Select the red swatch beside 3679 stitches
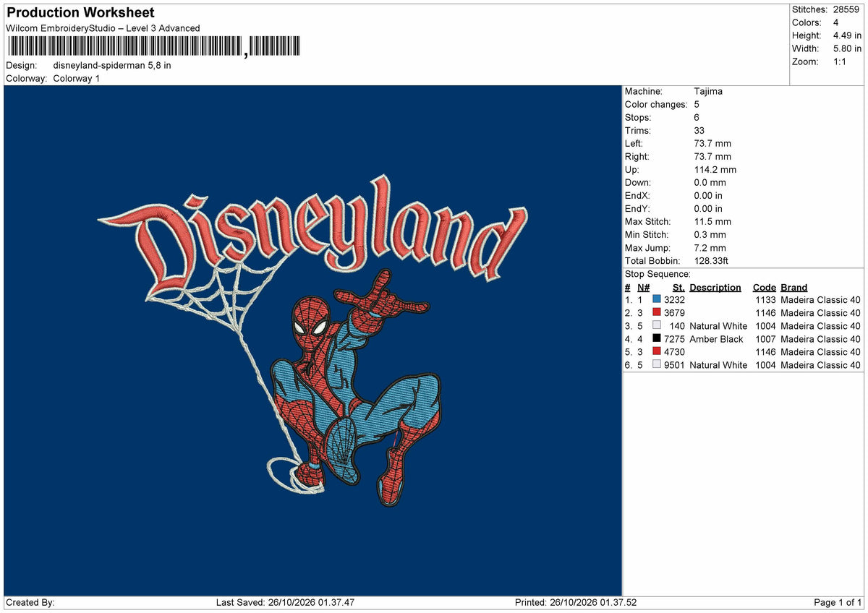868x613 pixels. 657,313
